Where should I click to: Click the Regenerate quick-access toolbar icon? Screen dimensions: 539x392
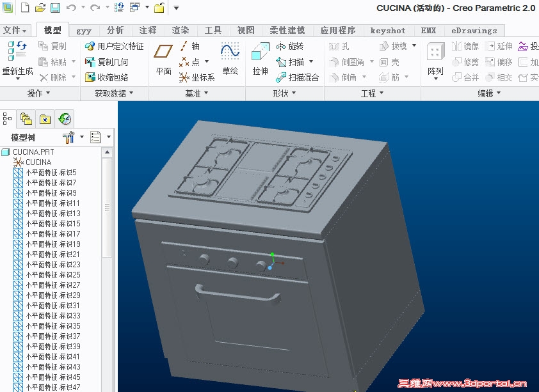coord(119,7)
